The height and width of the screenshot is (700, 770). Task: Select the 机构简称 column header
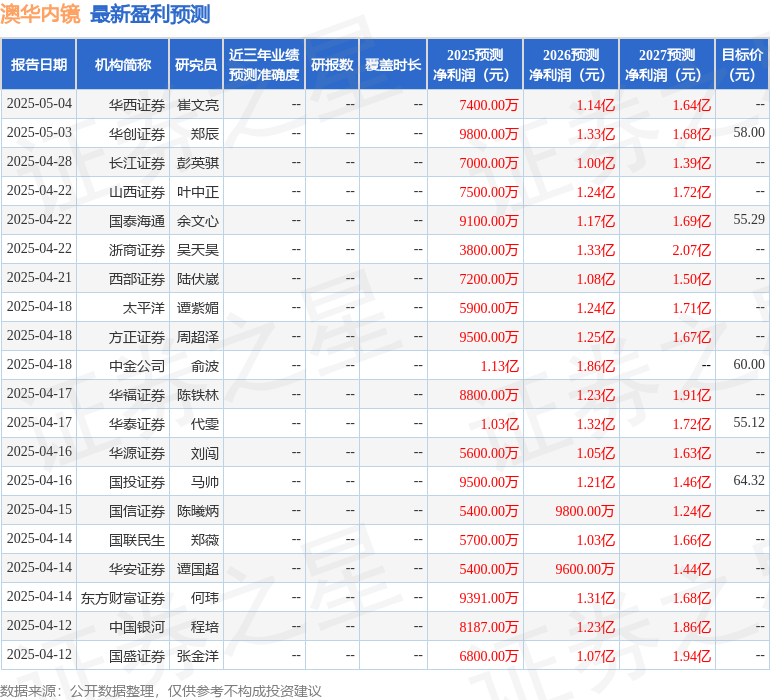point(123,64)
